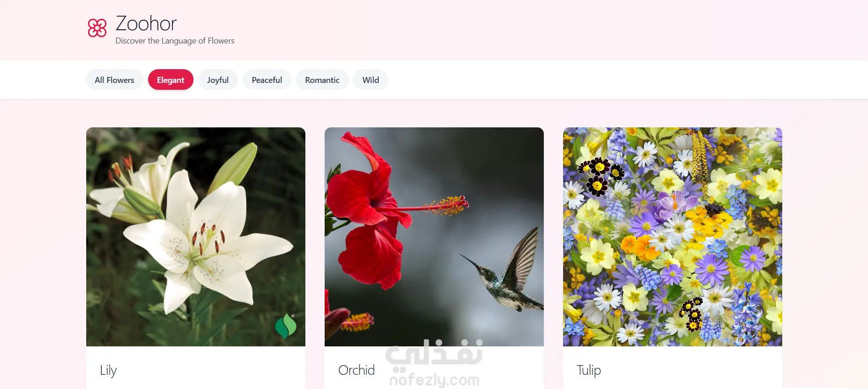Viewport: 868px width, 389px height.
Task: Select the All Flowers filter
Action: tap(115, 80)
